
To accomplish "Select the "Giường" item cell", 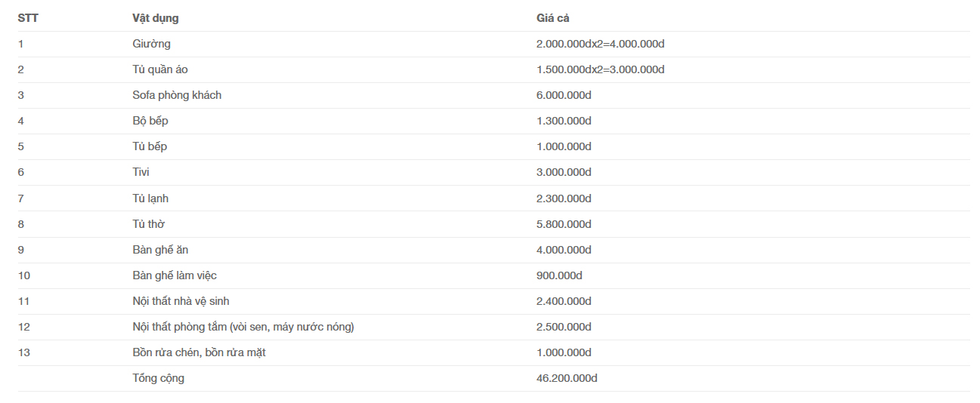I will click(151, 44).
